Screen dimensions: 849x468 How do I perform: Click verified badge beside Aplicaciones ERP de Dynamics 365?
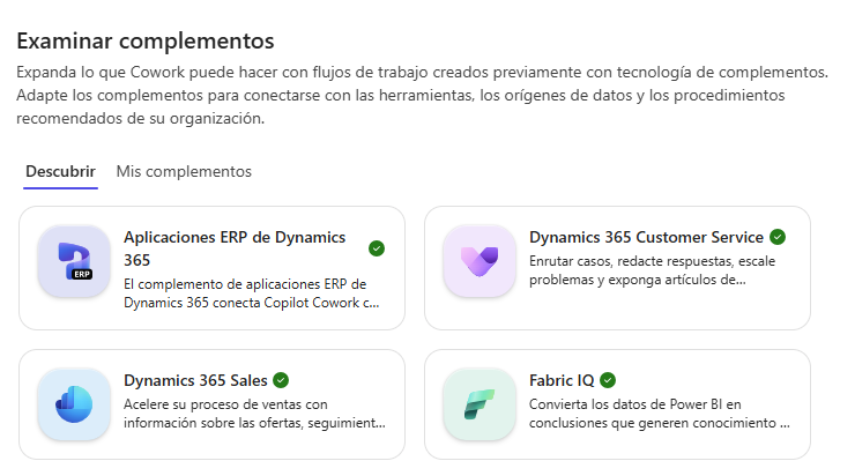(376, 249)
